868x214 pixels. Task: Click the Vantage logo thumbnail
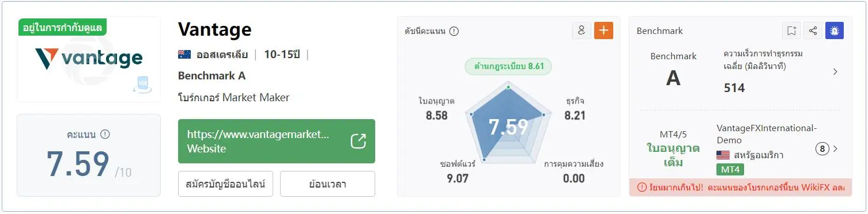click(89, 59)
